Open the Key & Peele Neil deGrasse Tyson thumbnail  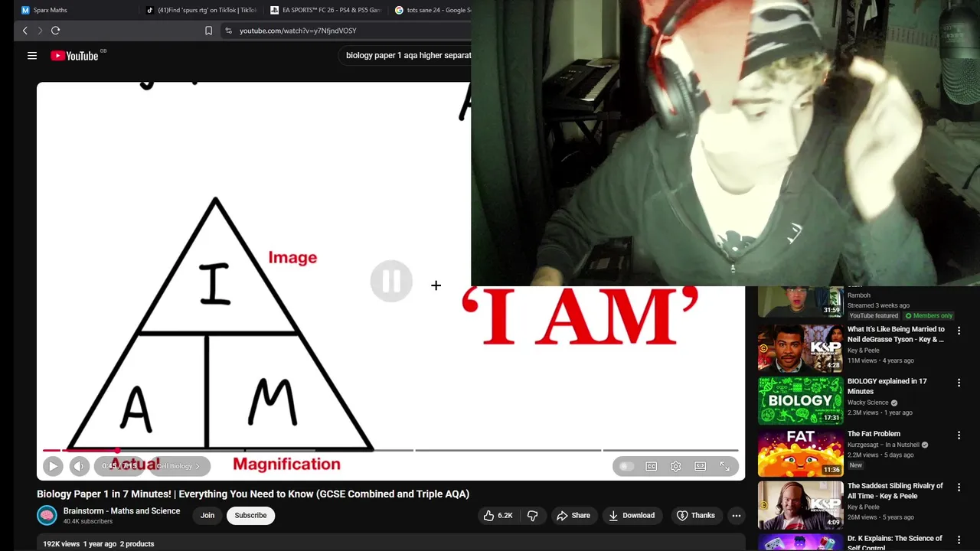[800, 348]
